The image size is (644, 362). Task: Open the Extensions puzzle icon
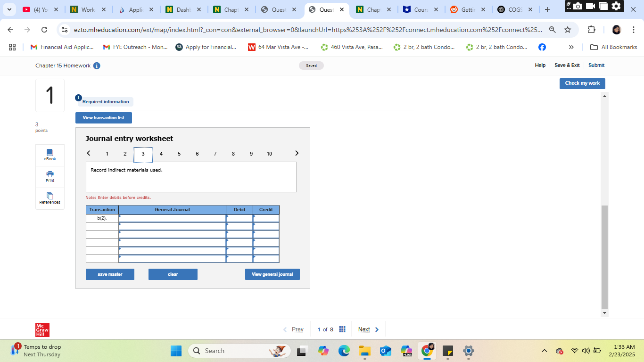click(x=591, y=30)
